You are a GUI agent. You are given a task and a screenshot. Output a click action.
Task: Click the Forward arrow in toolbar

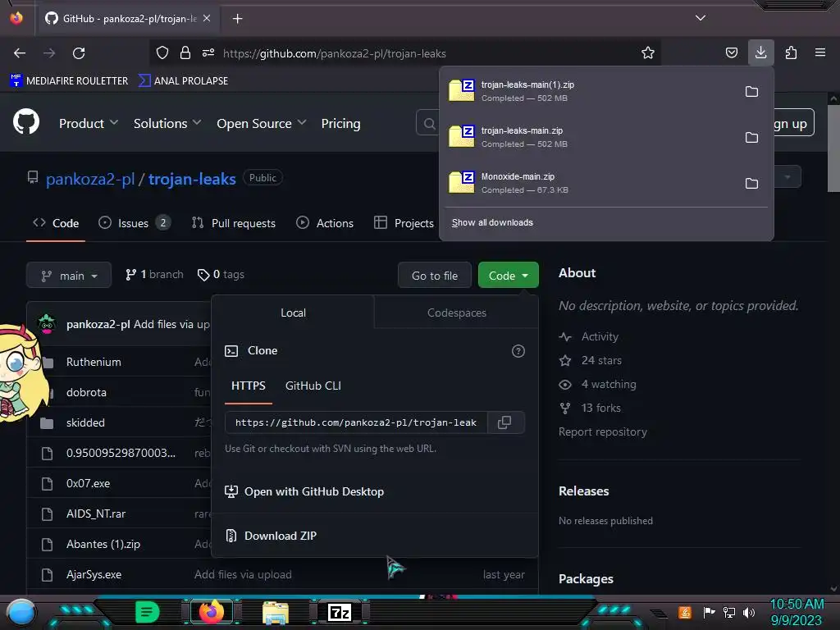[49, 53]
